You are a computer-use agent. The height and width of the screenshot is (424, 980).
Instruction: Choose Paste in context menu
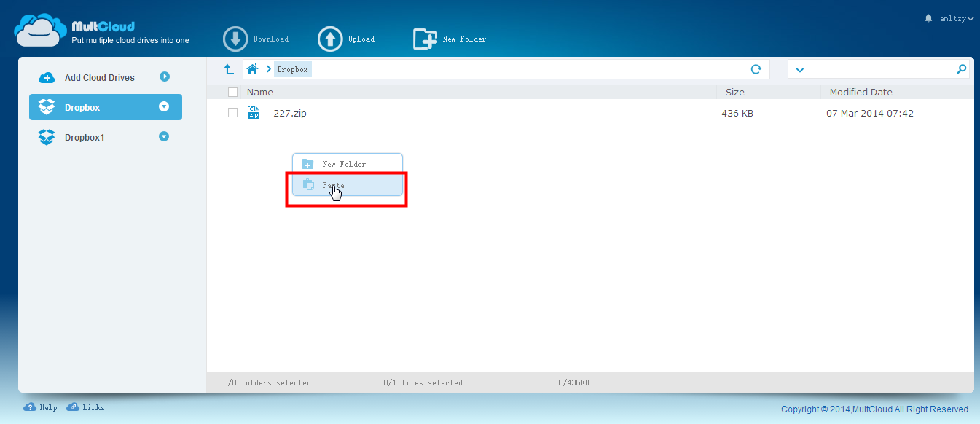[x=348, y=185]
